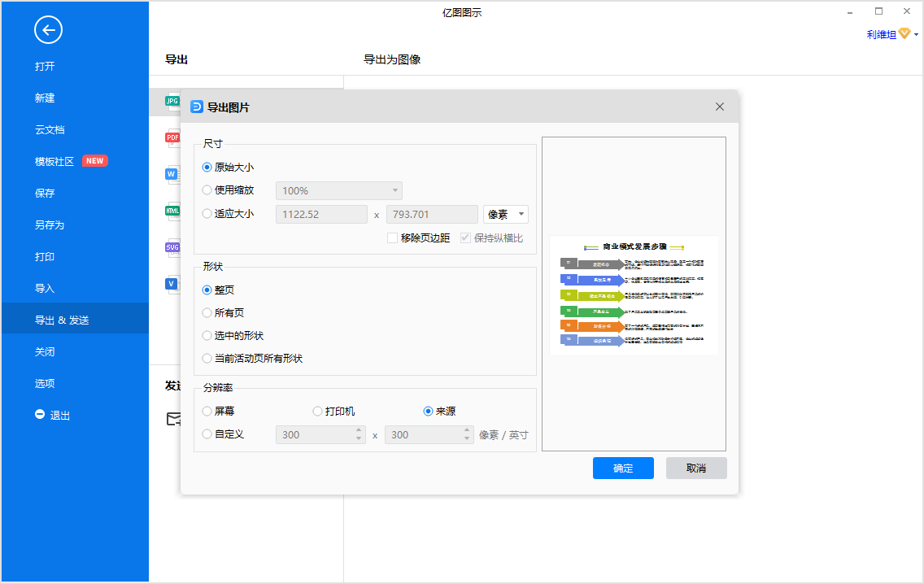Select 选中的形状 radio option
The image size is (924, 584).
coord(233,336)
